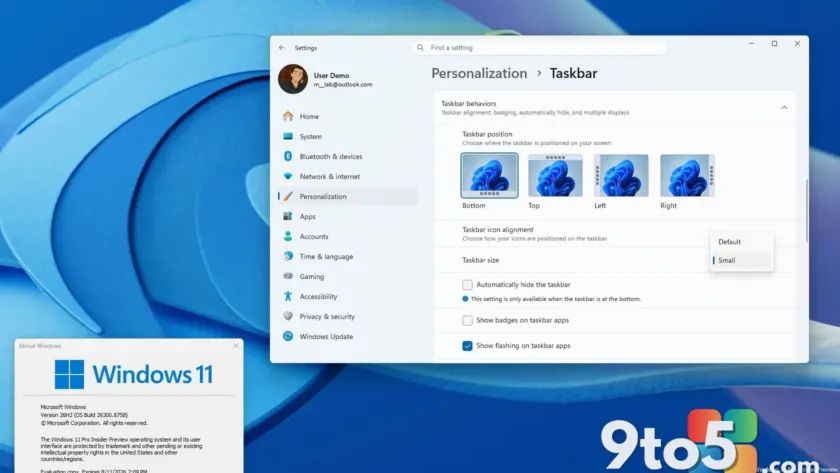Select Right taskbar position thumbnail
This screenshot has width=840, height=473.
pyautogui.click(x=687, y=176)
